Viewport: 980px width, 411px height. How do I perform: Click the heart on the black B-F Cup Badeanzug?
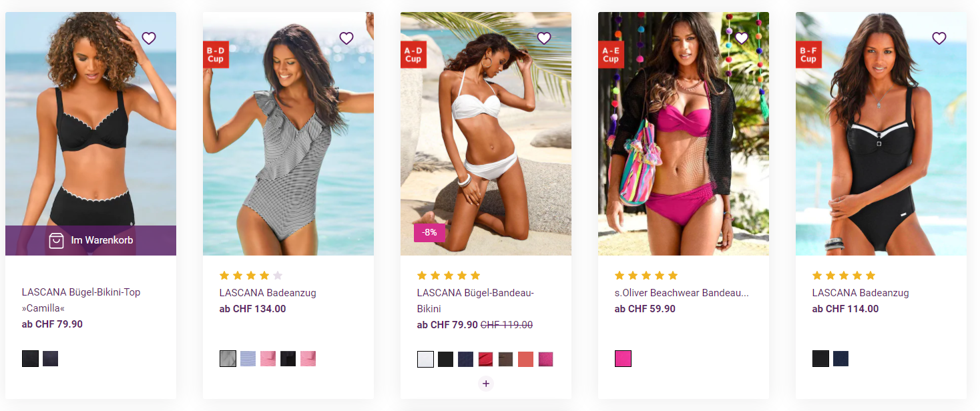[939, 39]
